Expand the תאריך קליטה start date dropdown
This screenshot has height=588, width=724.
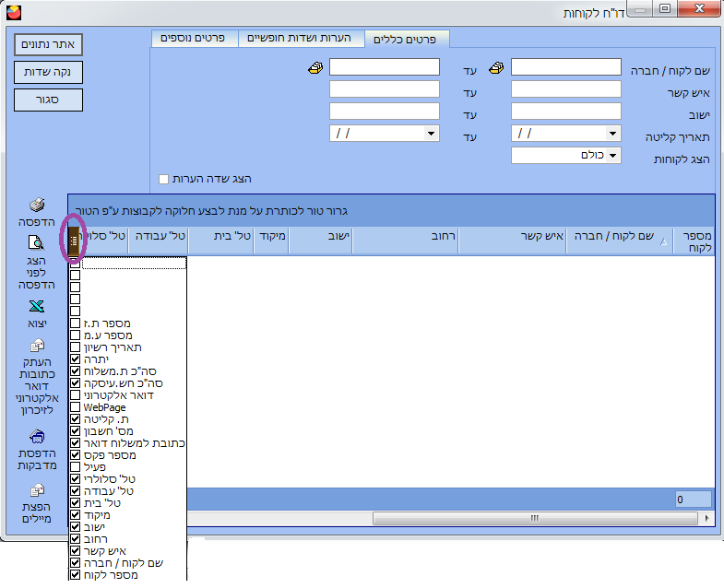point(612,134)
